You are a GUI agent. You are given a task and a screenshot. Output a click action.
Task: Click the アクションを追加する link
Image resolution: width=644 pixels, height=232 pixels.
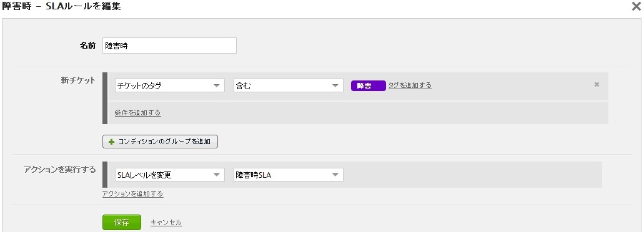coord(132,194)
